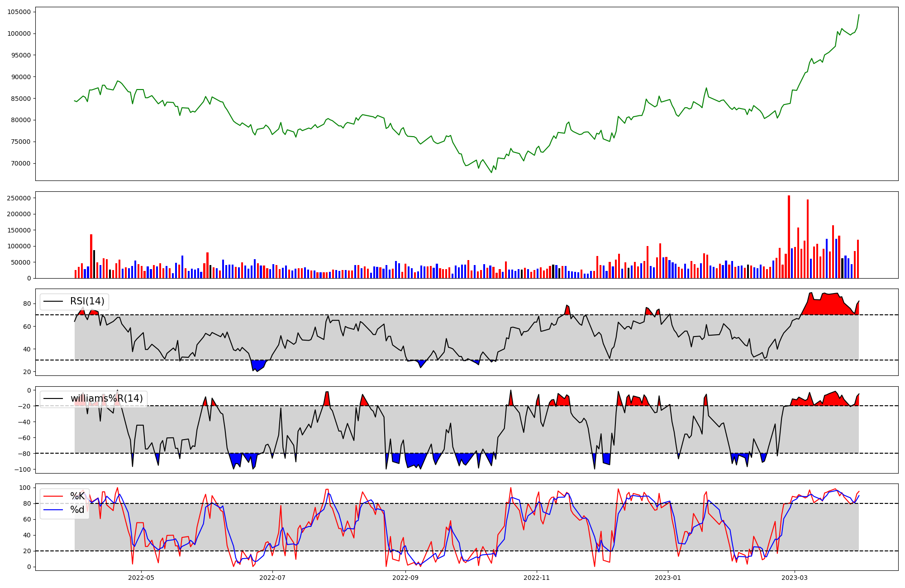Viewport: 905px width, 588px height.
Task: Click the -100 tick on the Williams %R axis
Action: (23, 469)
